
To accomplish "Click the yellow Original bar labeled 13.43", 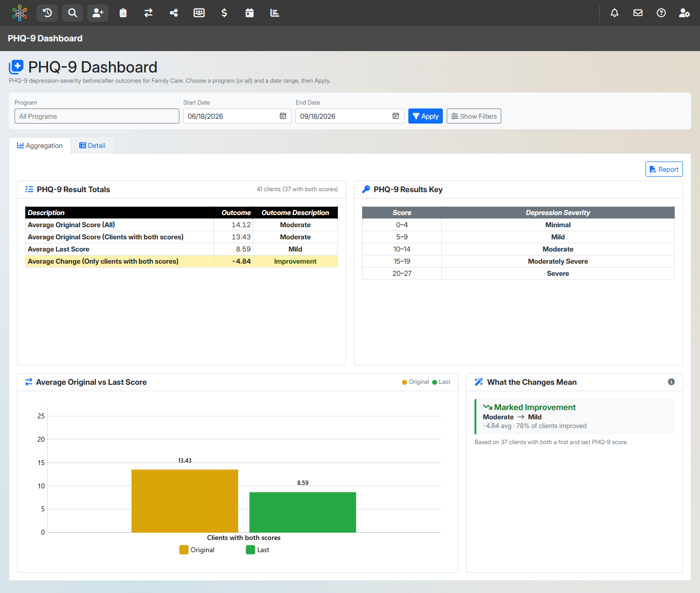I will [185, 501].
